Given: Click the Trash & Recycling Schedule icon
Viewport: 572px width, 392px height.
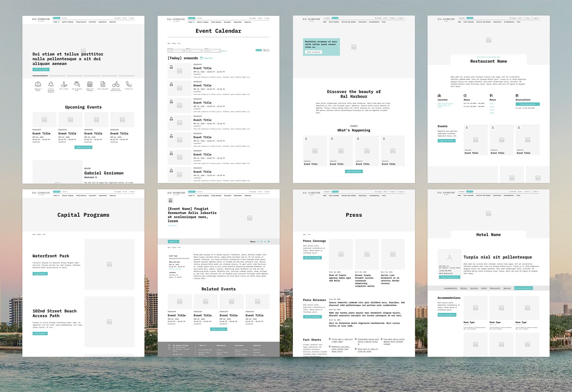Looking at the screenshot, I should (x=51, y=84).
